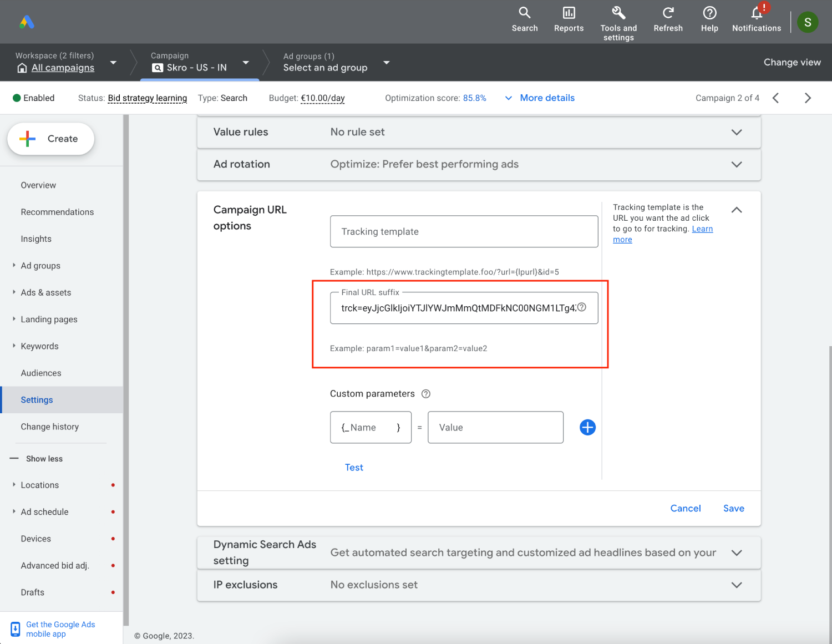
Task: Open the Help question mark icon
Action: (x=709, y=13)
